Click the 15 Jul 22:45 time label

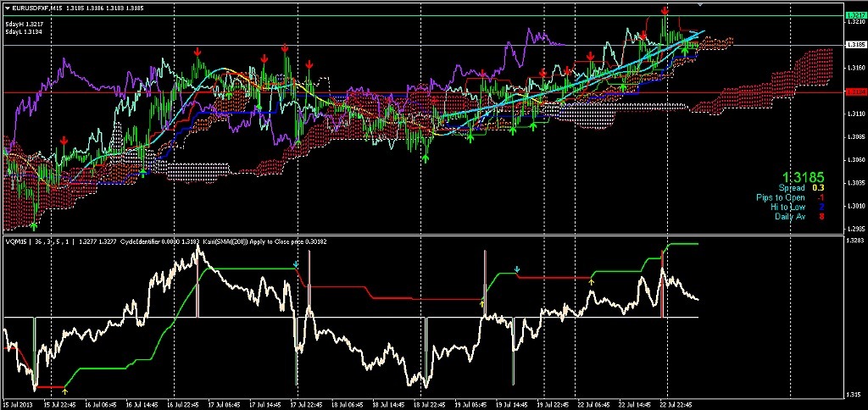[x=61, y=404]
